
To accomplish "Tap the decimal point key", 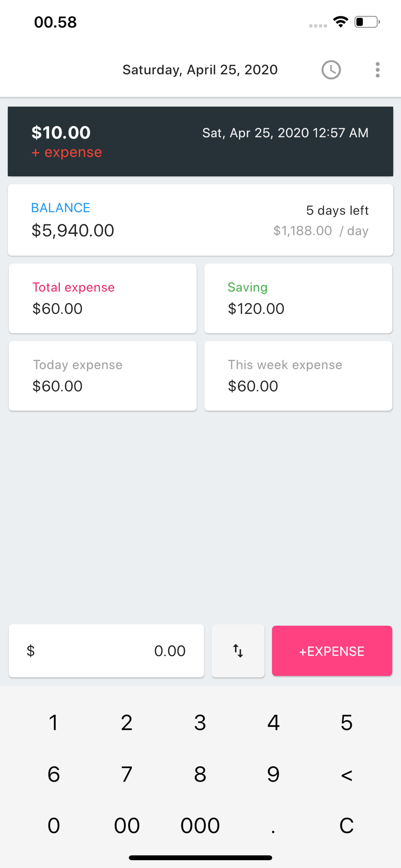I will (x=273, y=825).
